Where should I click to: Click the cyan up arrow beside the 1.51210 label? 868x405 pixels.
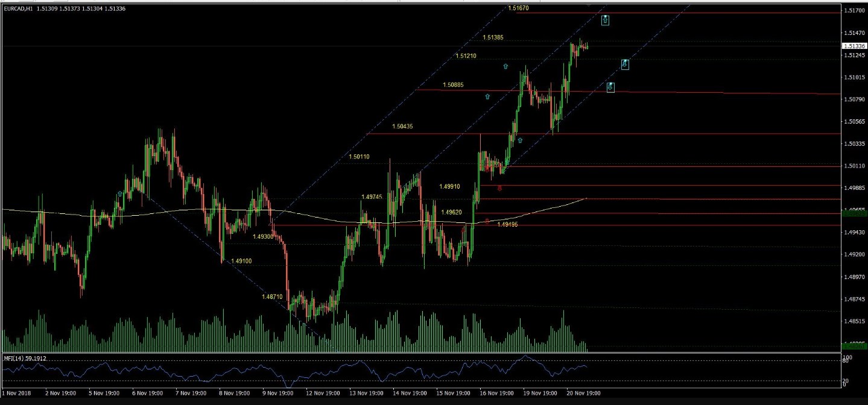[x=505, y=66]
